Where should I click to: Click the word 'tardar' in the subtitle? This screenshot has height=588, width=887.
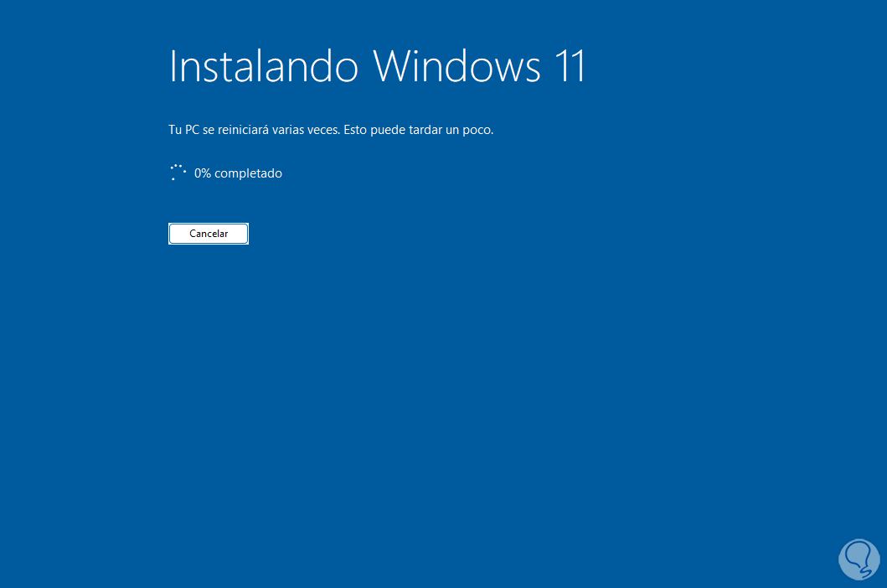pyautogui.click(x=425, y=130)
